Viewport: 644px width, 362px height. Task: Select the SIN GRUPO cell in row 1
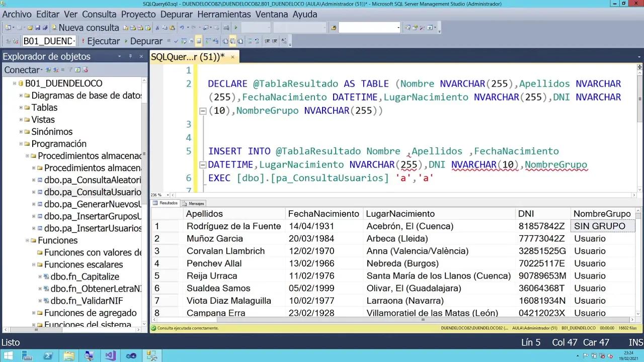(603, 226)
